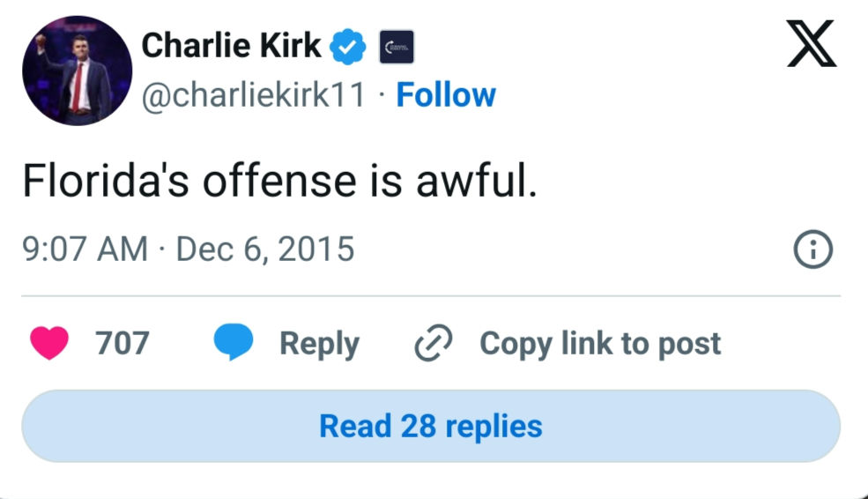
Task: Open the Charlie Kirk display name
Action: tap(232, 45)
